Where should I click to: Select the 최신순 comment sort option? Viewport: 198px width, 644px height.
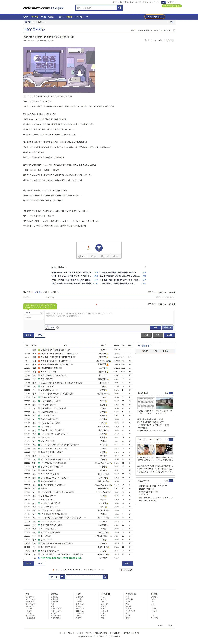pyautogui.click(x=47, y=292)
